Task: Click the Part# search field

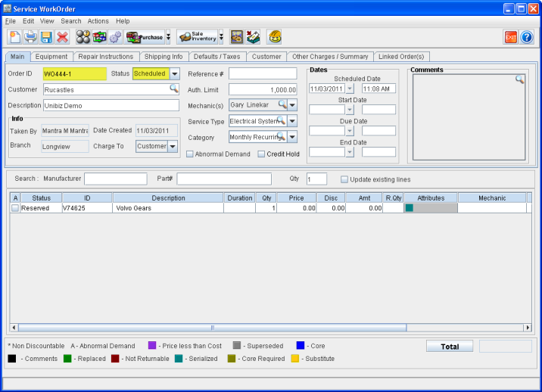Action: click(224, 179)
